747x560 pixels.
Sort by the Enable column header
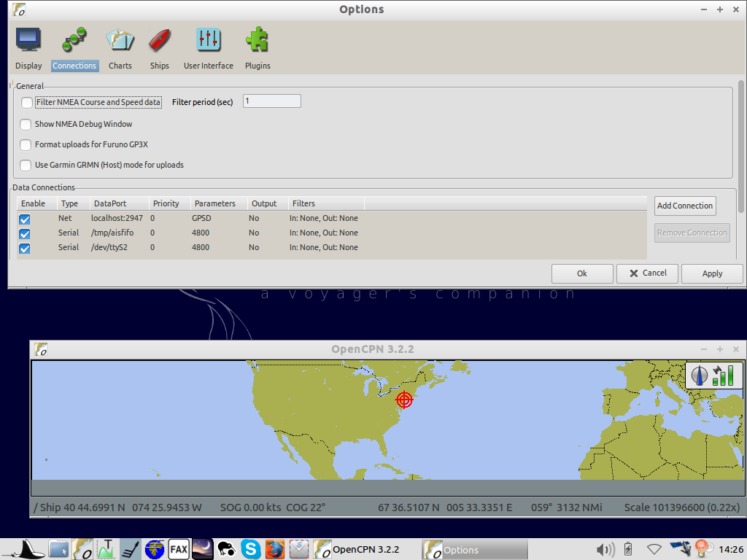click(37, 204)
